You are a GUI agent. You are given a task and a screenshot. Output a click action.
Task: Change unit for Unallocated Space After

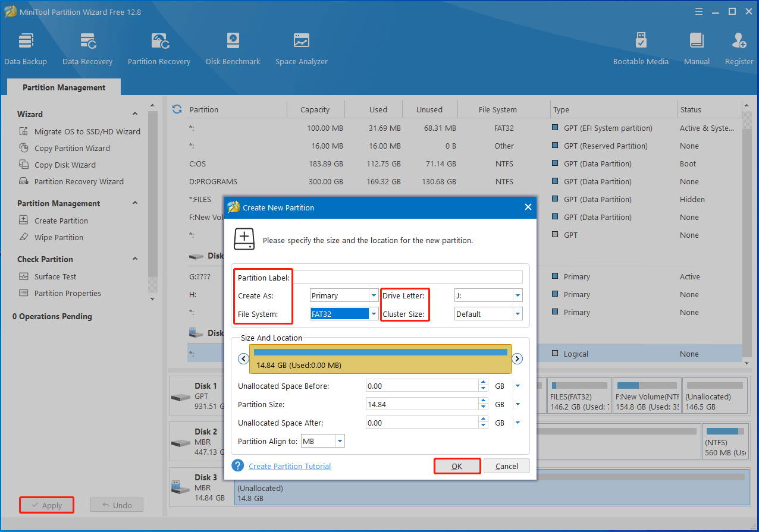click(x=517, y=423)
